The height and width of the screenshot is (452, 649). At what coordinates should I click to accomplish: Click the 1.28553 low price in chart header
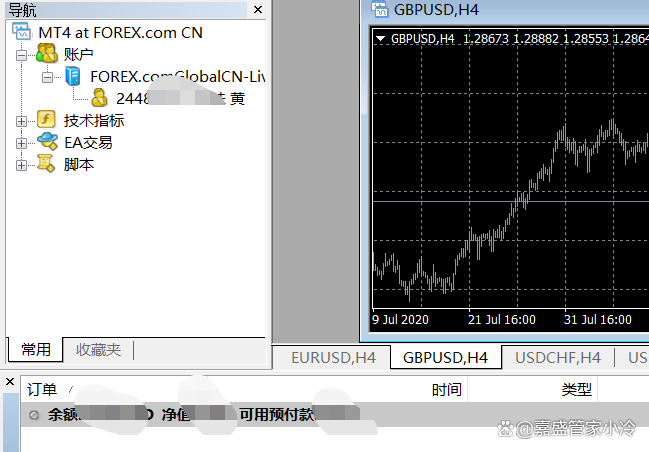[586, 38]
